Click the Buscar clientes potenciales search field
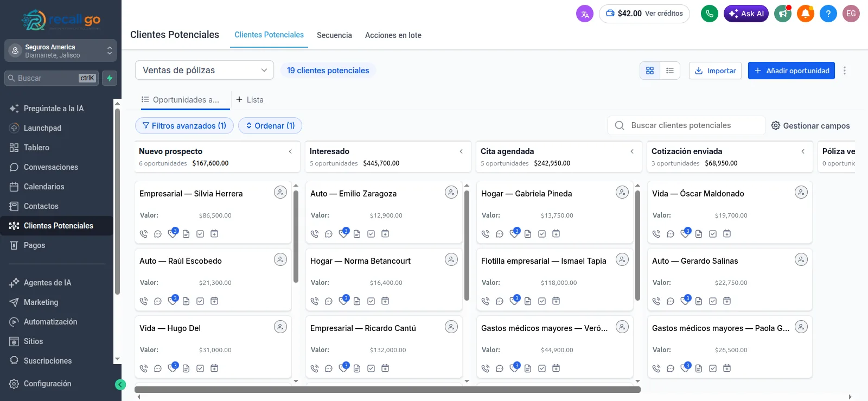 point(686,125)
